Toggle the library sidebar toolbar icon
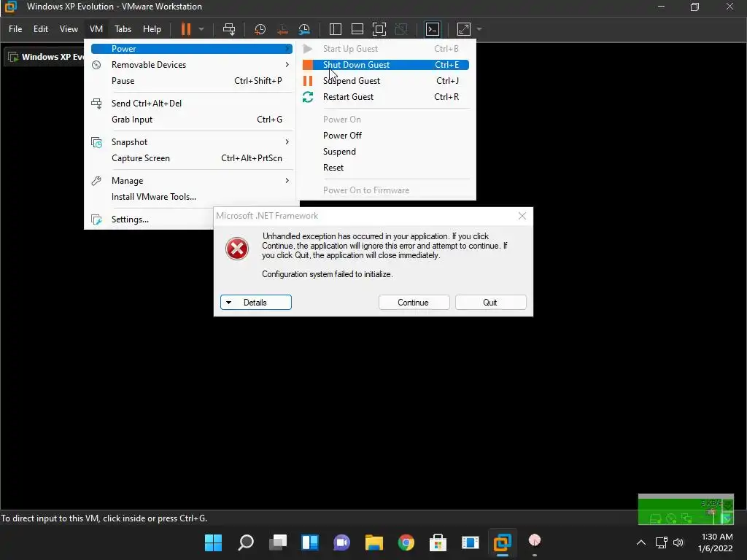This screenshot has width=747, height=560. click(x=336, y=29)
